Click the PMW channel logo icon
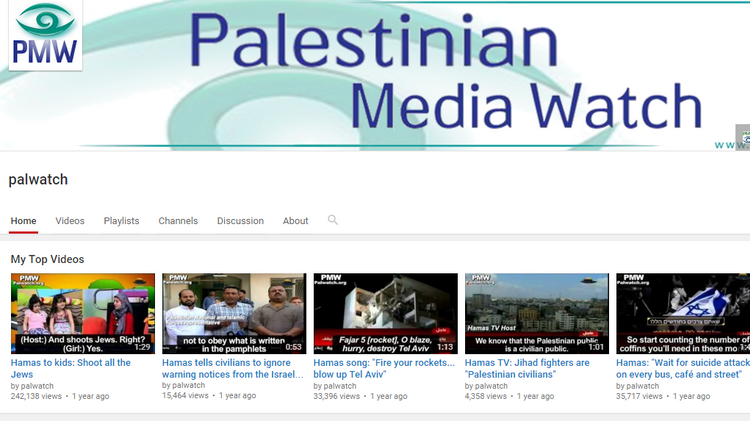750x421 pixels. [x=45, y=35]
